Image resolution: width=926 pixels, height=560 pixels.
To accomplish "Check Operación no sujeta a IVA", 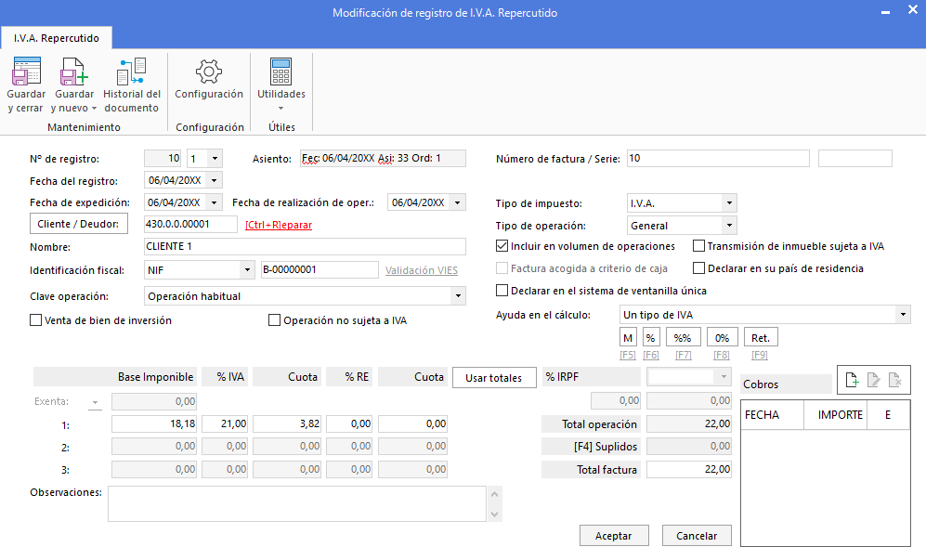I will pos(274,320).
